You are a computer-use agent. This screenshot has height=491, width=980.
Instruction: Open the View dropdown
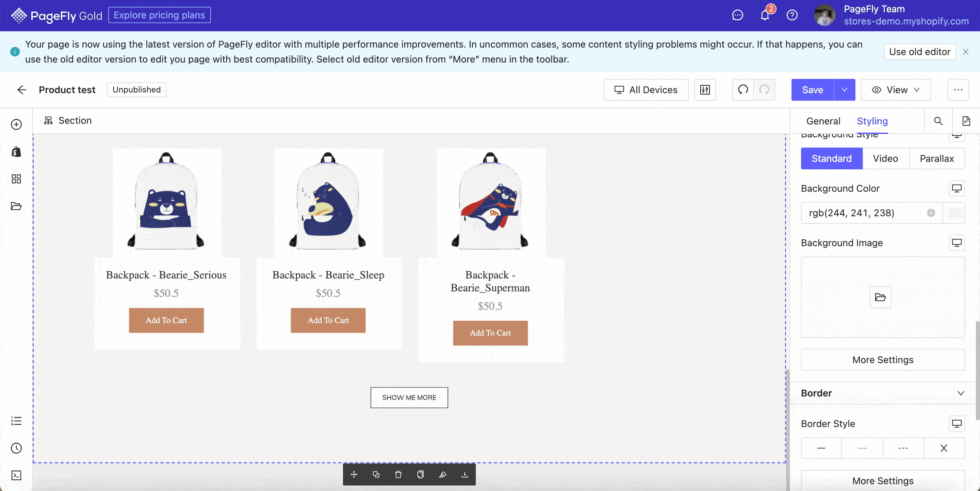(x=896, y=90)
